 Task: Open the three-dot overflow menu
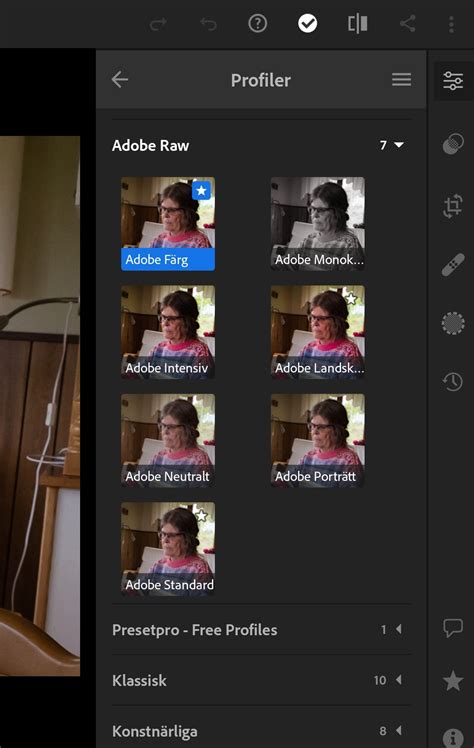(451, 24)
